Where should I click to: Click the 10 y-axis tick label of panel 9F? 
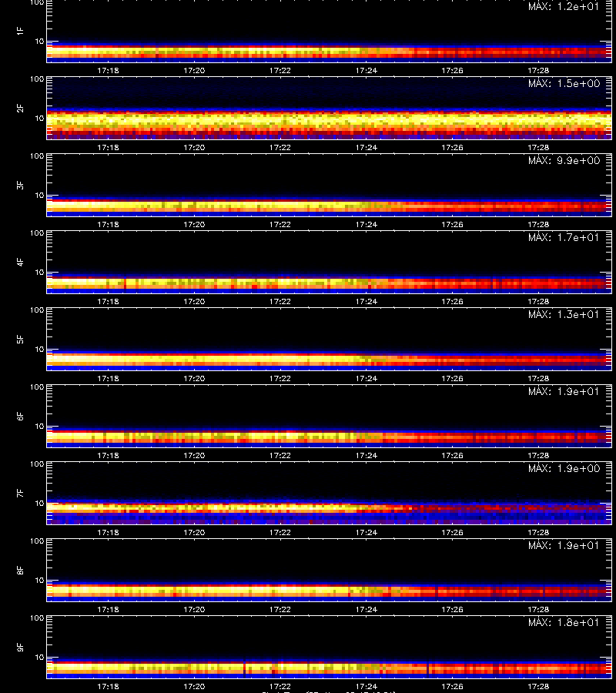click(x=39, y=658)
